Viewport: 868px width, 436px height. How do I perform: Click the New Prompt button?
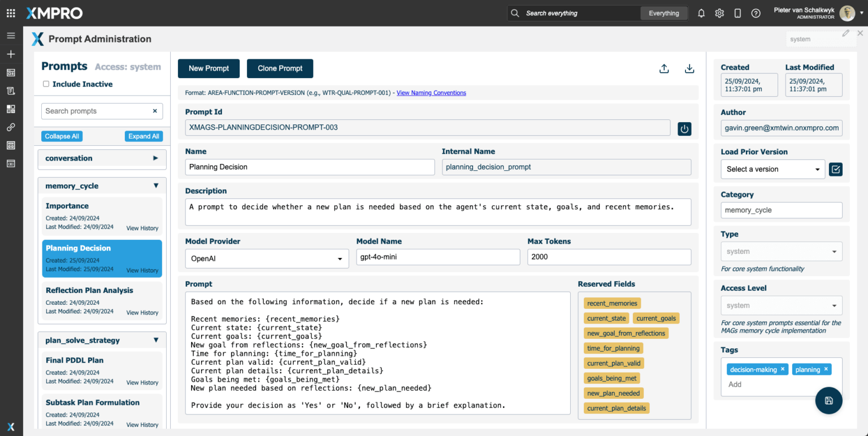[209, 68]
